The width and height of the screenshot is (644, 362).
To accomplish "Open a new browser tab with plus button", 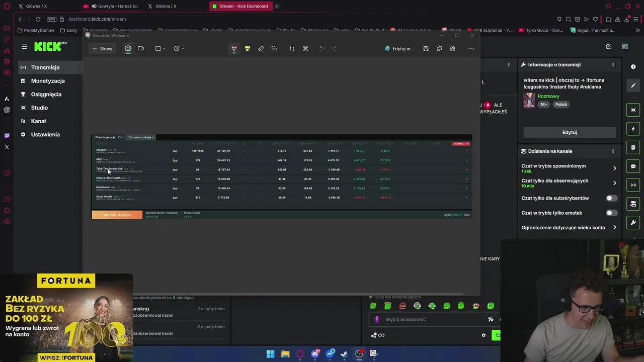I will (277, 6).
